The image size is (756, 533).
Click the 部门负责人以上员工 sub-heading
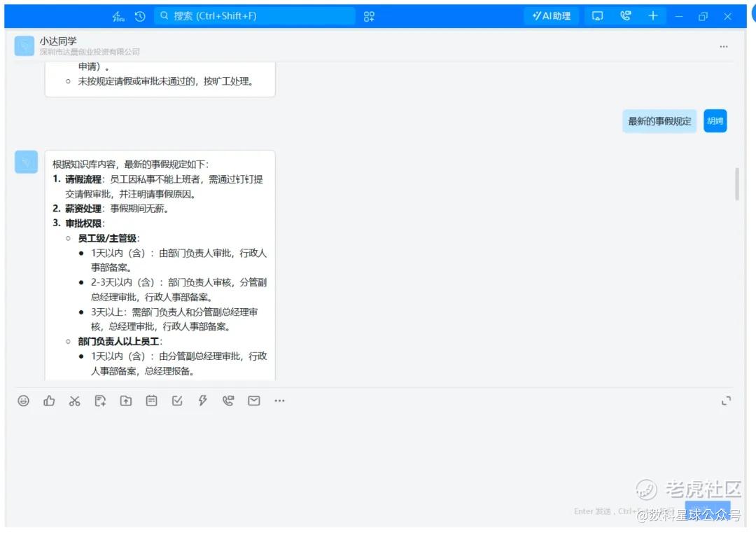coord(118,342)
